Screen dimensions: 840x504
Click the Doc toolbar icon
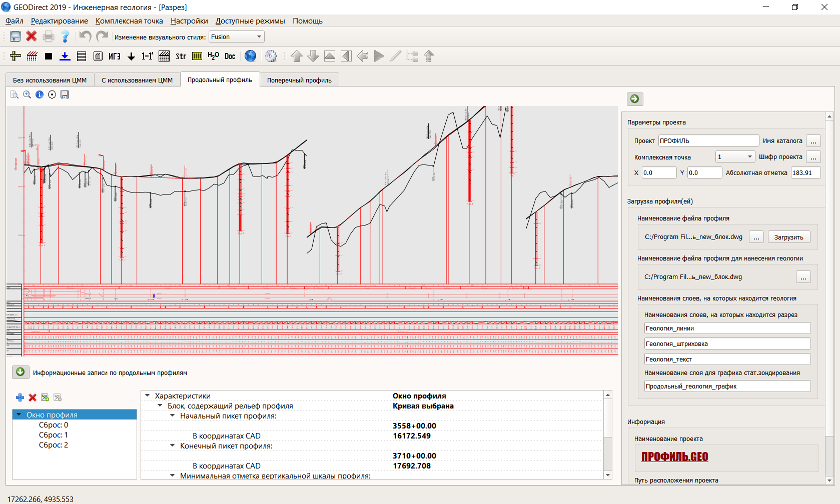230,56
